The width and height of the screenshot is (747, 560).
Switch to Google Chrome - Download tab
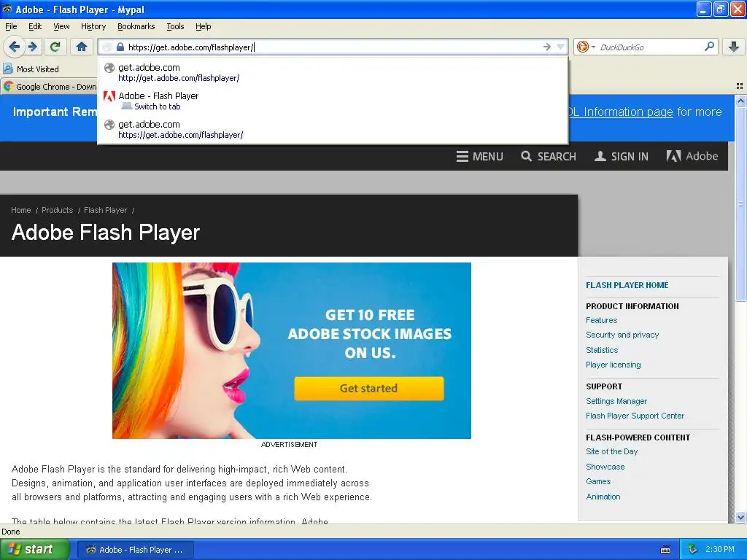50,86
